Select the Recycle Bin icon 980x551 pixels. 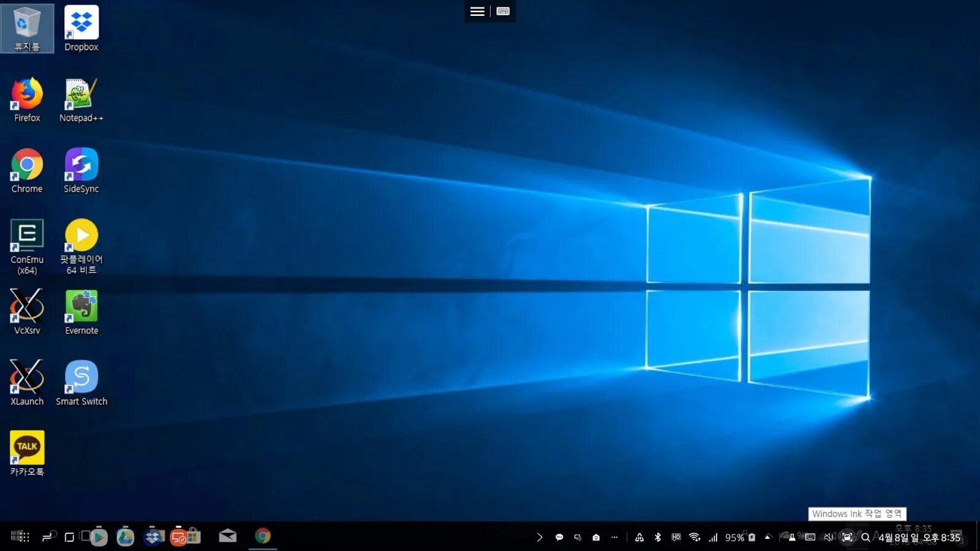[27, 28]
